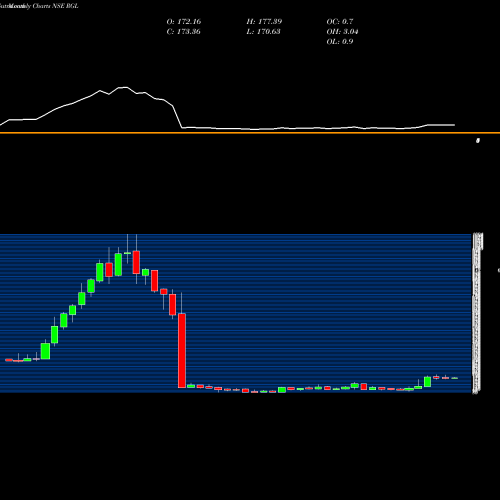
Task: Click the Charts NSE BGL title text
Action: point(55,6)
